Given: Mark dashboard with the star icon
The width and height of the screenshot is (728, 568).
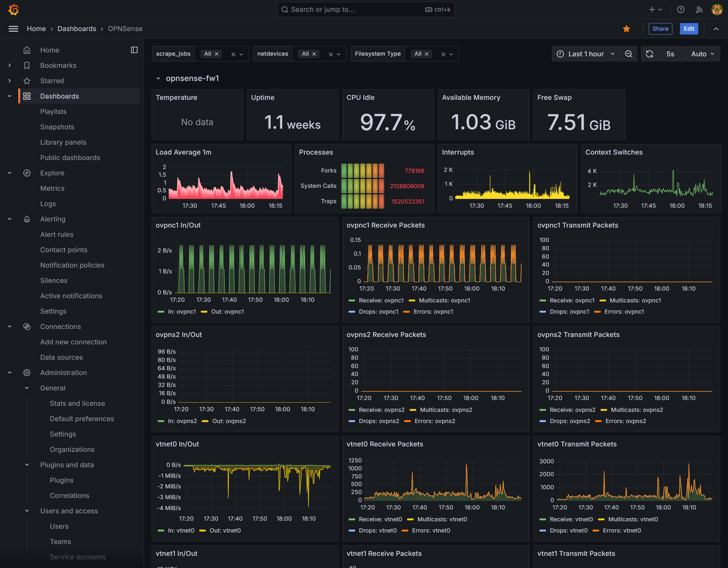Looking at the screenshot, I should (x=626, y=29).
